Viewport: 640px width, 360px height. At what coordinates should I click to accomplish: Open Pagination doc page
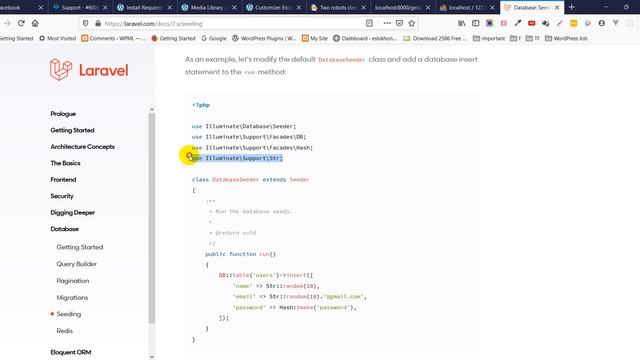[x=73, y=281]
